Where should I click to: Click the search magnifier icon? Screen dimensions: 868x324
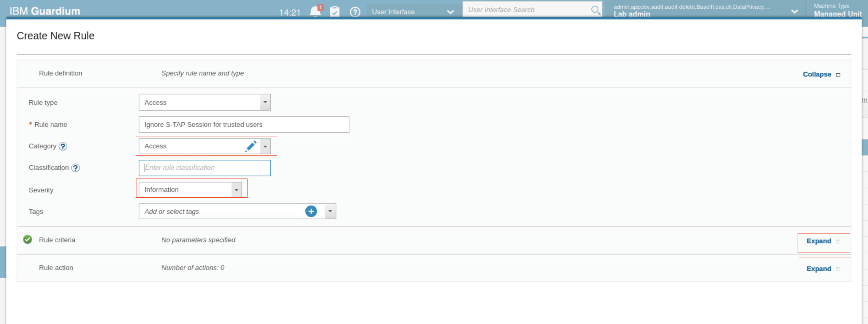pos(595,10)
